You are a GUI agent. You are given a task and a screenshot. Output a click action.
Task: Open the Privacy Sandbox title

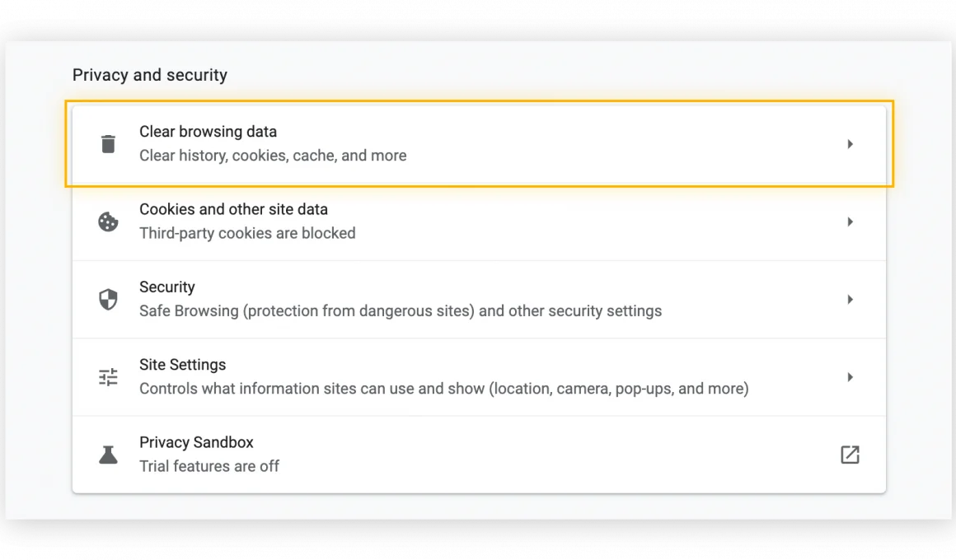click(x=196, y=442)
